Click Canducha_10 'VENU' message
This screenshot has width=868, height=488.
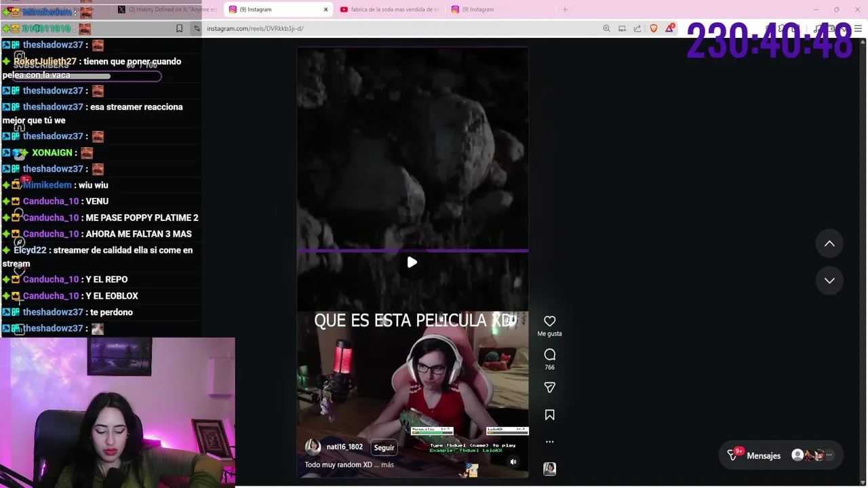click(x=97, y=201)
